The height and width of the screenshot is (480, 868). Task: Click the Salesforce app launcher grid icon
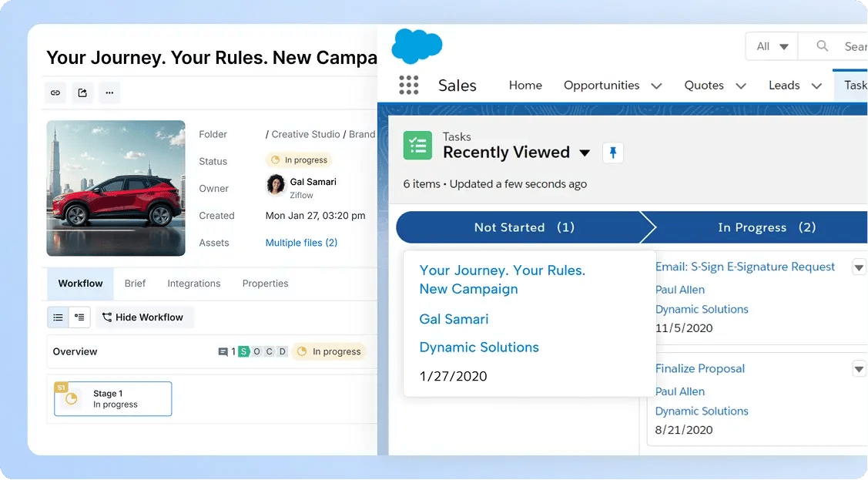(x=407, y=85)
